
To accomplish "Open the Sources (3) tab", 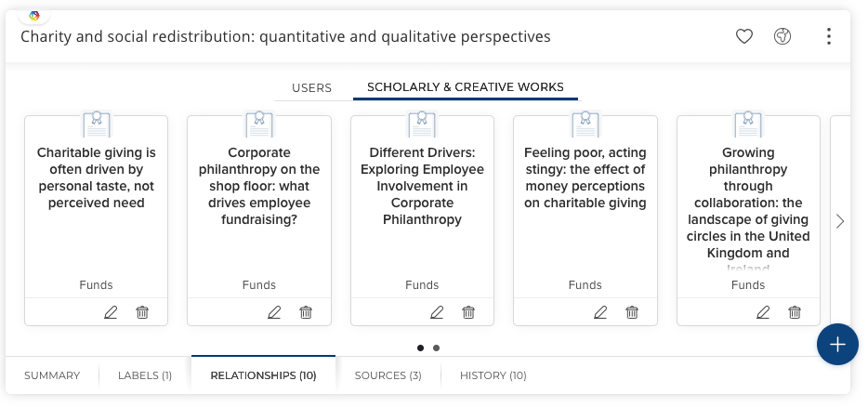I will coord(388,375).
